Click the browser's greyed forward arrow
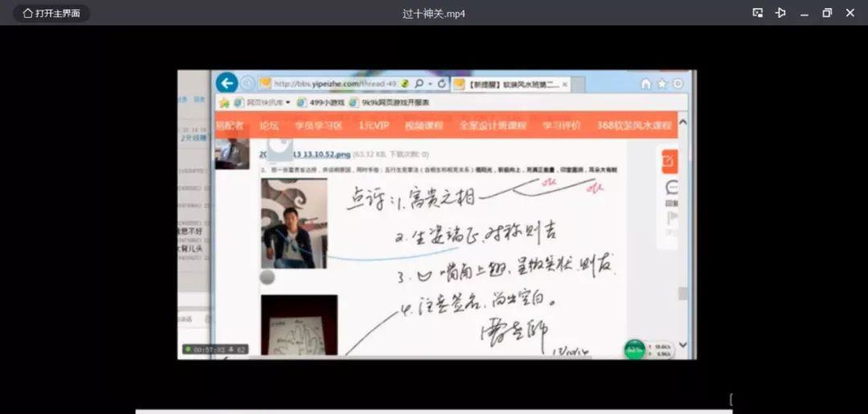 248,84
